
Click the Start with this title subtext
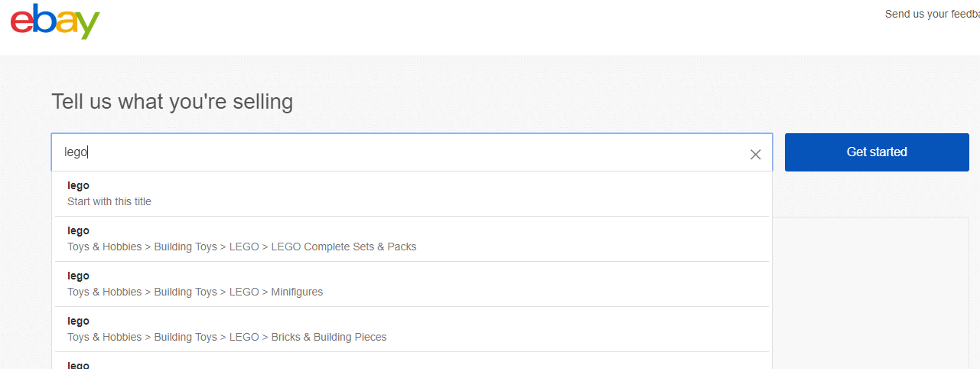pos(109,202)
